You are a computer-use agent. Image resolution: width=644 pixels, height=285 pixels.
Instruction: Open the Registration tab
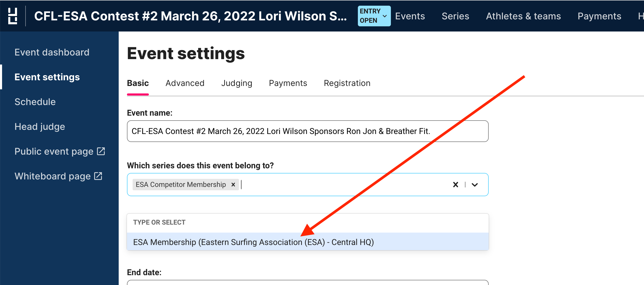click(347, 83)
